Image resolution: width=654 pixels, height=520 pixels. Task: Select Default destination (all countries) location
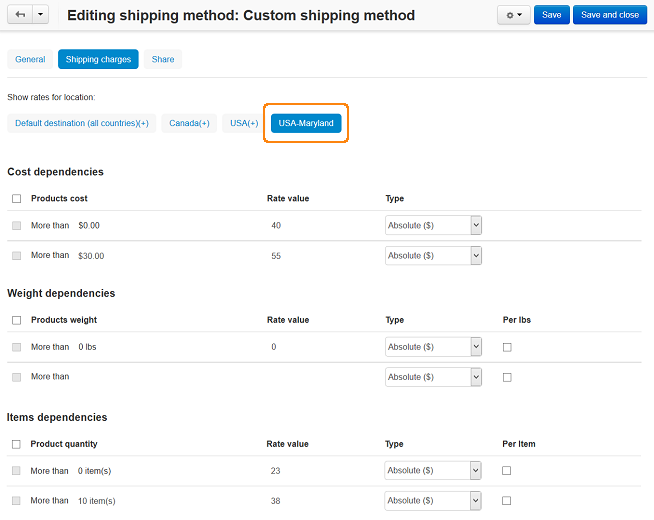point(82,123)
